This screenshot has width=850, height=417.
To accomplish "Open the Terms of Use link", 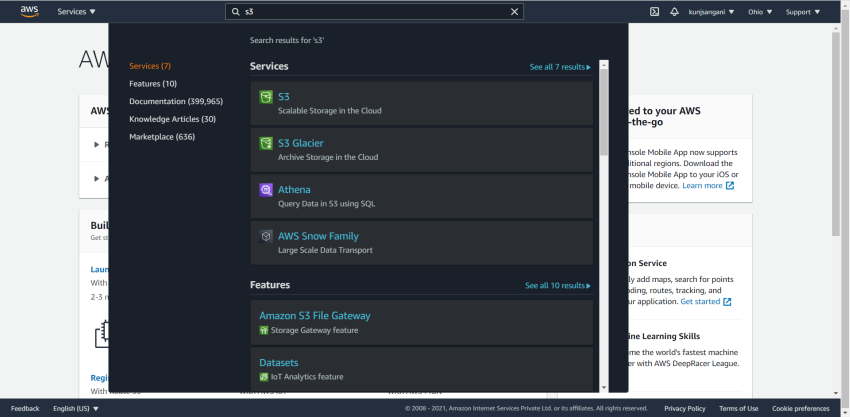I will (x=738, y=408).
